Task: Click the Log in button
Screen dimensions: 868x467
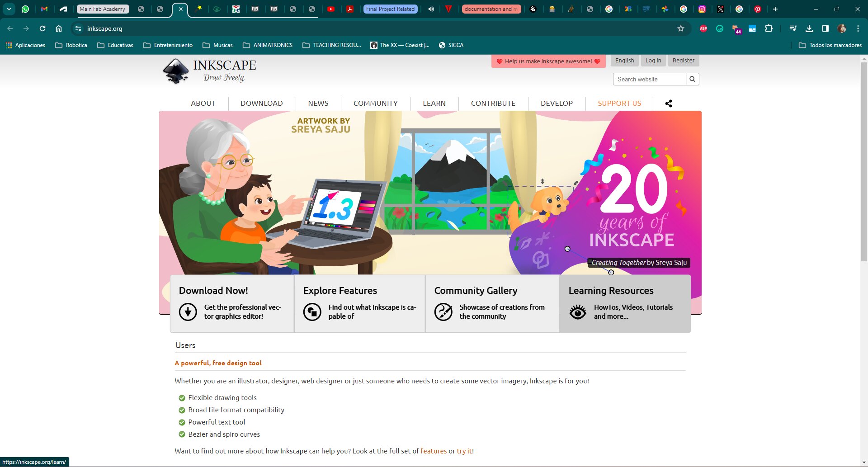Action: pyautogui.click(x=653, y=61)
